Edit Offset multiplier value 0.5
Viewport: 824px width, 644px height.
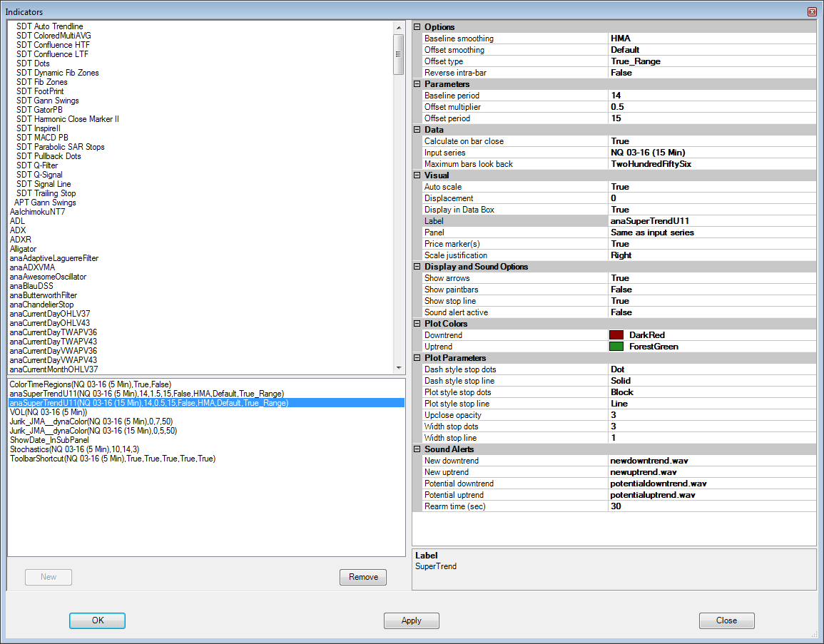tap(712, 107)
